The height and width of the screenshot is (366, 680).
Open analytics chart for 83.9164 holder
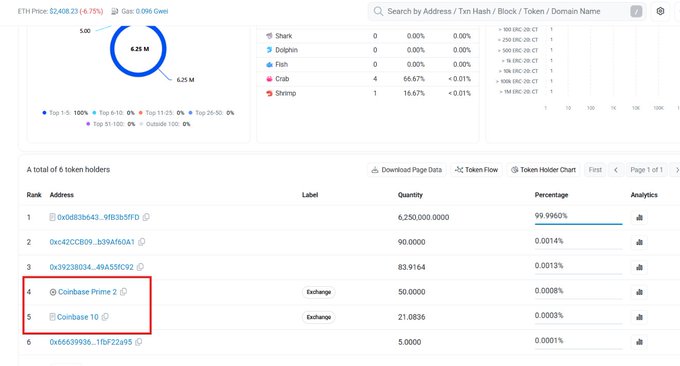pos(639,267)
